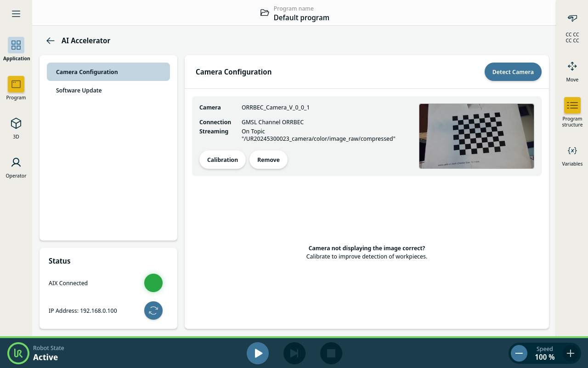Open the Program section icon
This screenshot has width=588, height=368.
click(16, 84)
